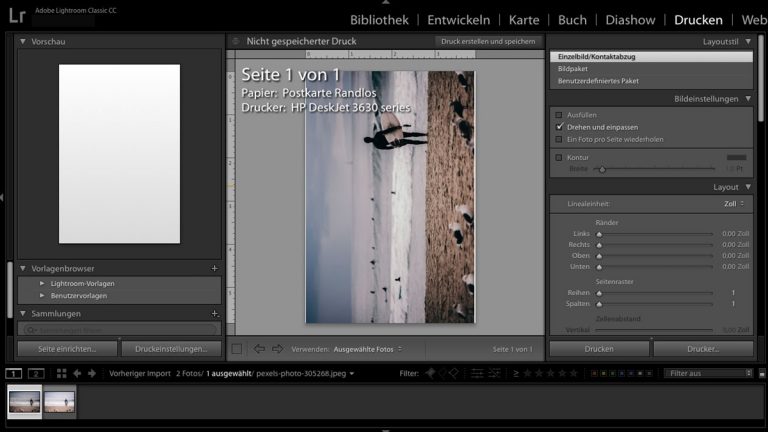Enable the Ausfüllen checkbox
Image resolution: width=768 pixels, height=432 pixels.
pos(559,115)
